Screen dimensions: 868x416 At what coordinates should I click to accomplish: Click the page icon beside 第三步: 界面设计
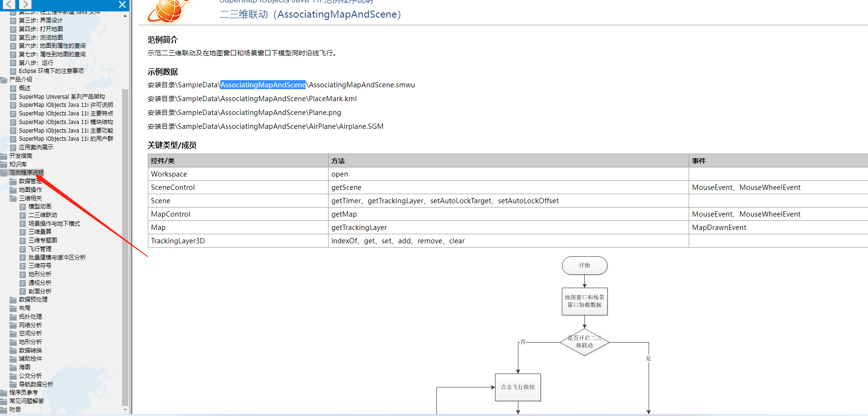pos(13,21)
